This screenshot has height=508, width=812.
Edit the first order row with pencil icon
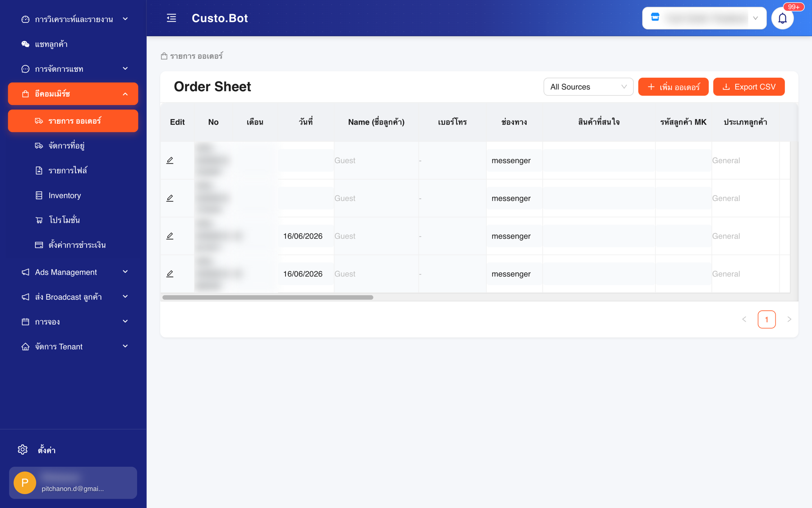click(170, 160)
